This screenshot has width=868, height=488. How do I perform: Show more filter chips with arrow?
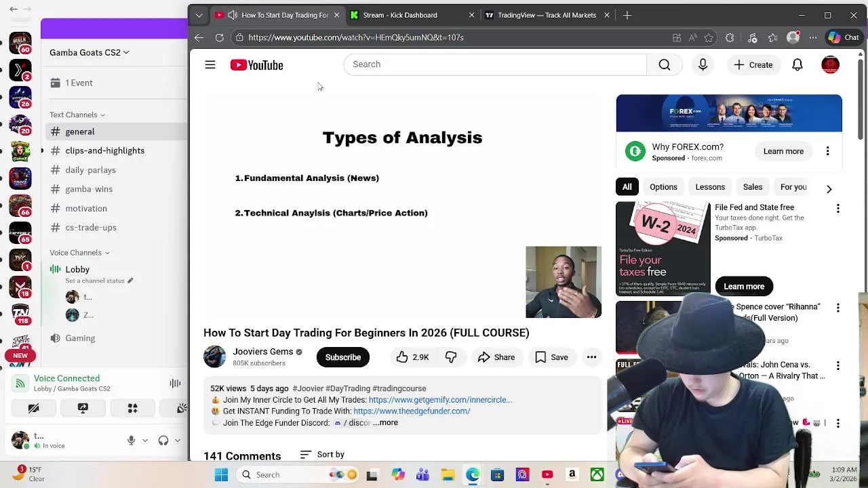pos(829,188)
